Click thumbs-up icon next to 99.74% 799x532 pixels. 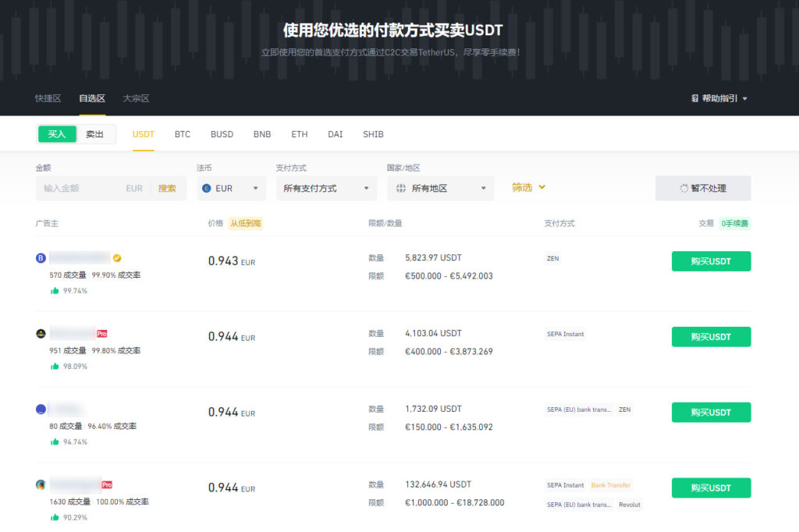[55, 291]
